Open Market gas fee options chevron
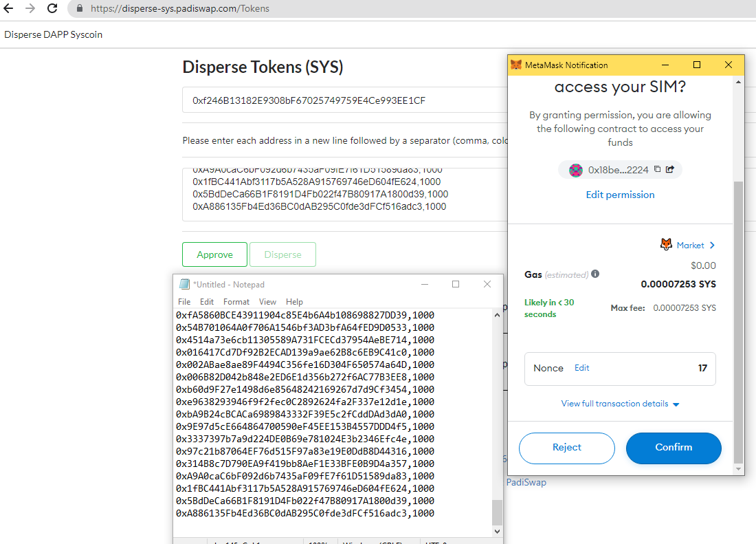 click(x=712, y=245)
